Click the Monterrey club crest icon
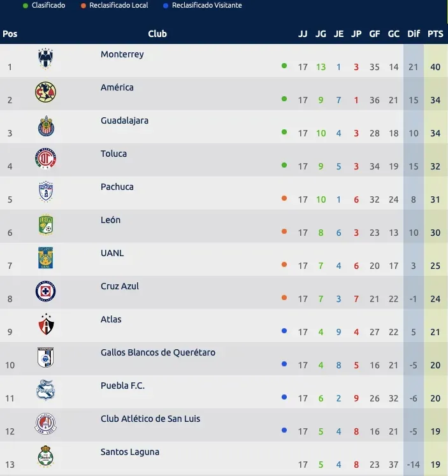 click(x=46, y=59)
